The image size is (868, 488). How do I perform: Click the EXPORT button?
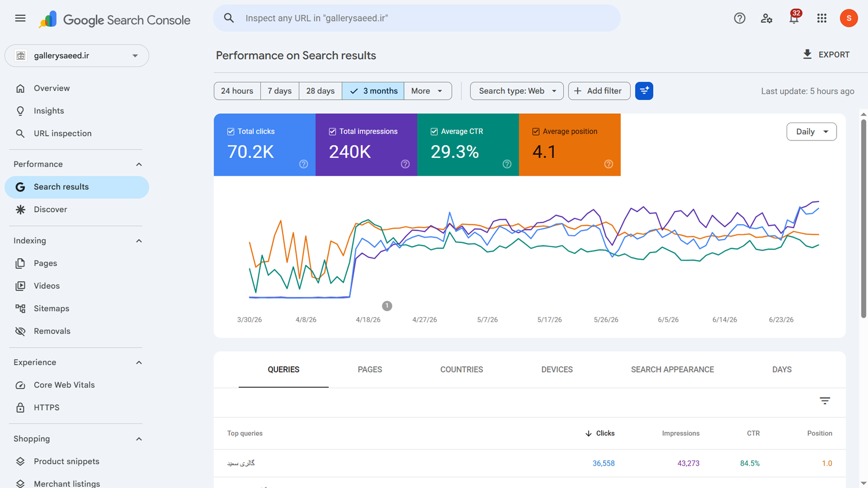[826, 55]
